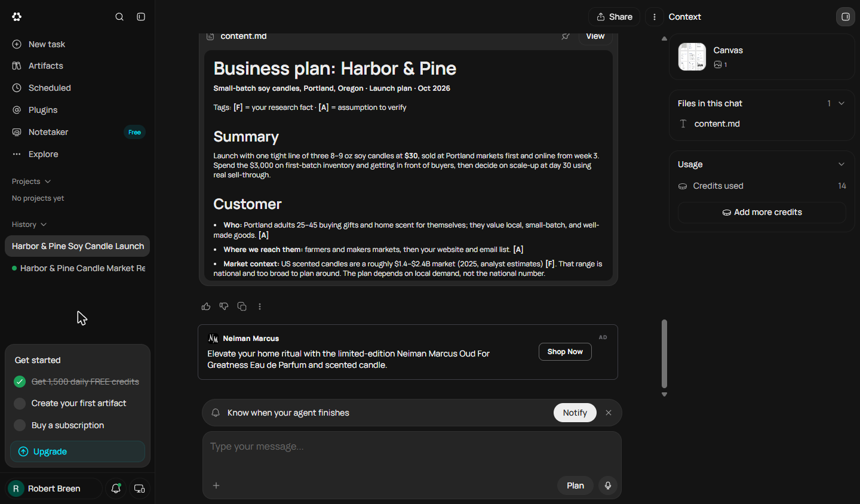The image size is (860, 504).
Task: Click the Share button
Action: pyautogui.click(x=614, y=17)
